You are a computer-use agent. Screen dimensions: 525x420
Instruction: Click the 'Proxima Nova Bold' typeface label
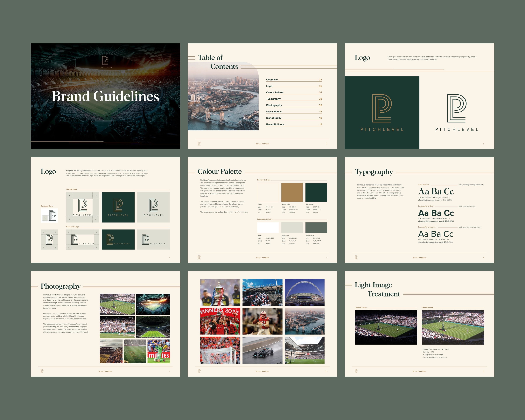click(426, 206)
